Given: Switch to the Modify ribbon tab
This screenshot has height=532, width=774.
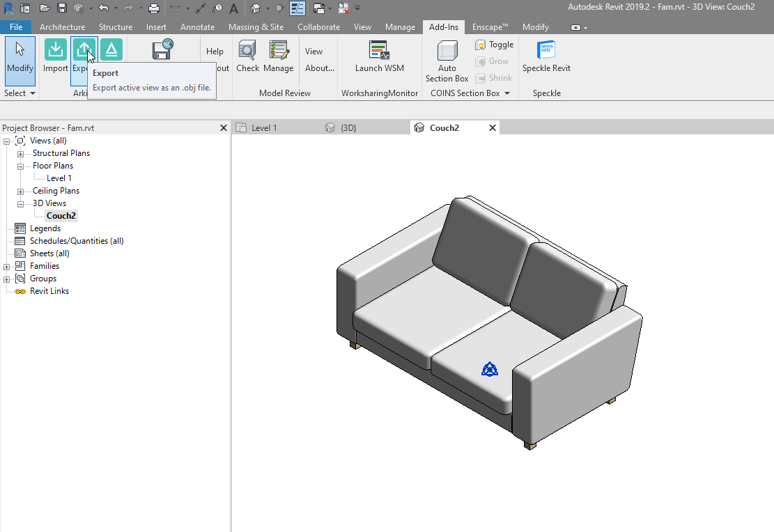Looking at the screenshot, I should 536,27.
